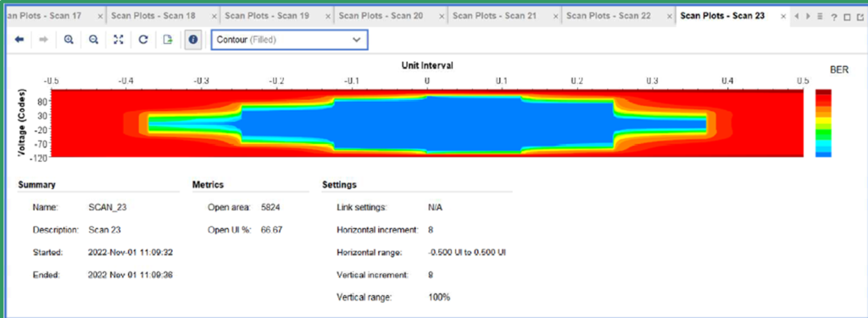Click the Metrics section heading
868x318 pixels.
pos(209,185)
